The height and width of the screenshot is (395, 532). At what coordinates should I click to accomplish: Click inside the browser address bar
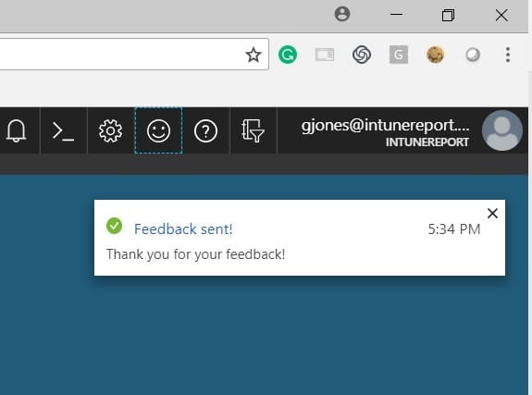(122, 55)
